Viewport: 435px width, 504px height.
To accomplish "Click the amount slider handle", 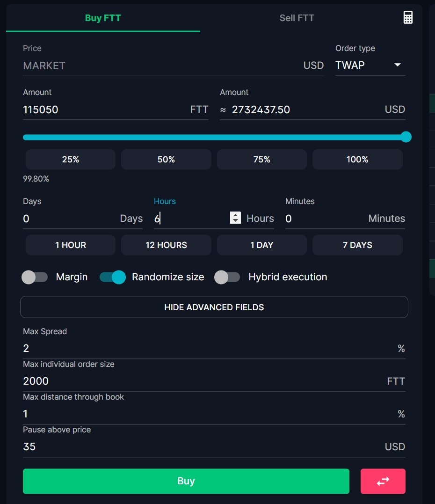I will point(406,137).
